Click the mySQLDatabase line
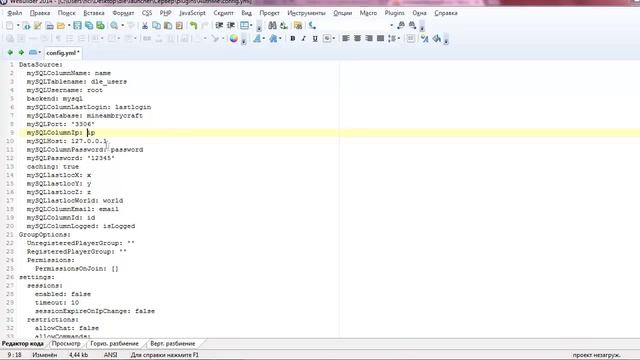 84,116
